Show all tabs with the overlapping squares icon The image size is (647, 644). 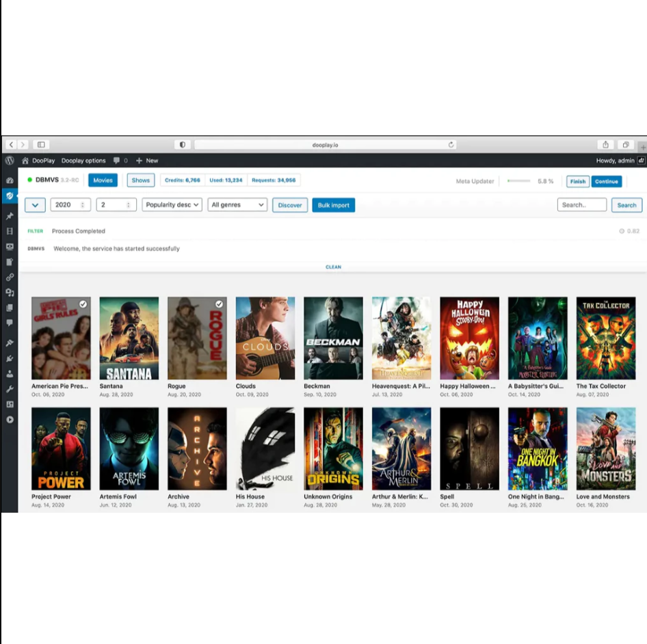pos(626,144)
